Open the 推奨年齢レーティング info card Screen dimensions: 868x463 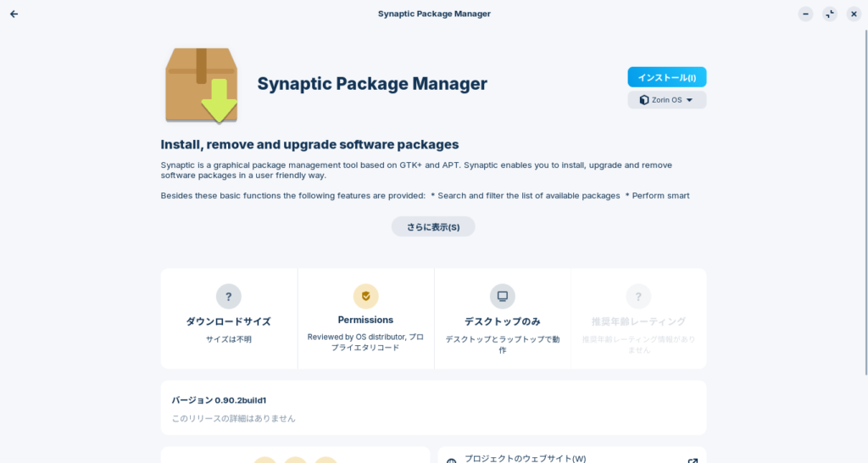tap(639, 319)
